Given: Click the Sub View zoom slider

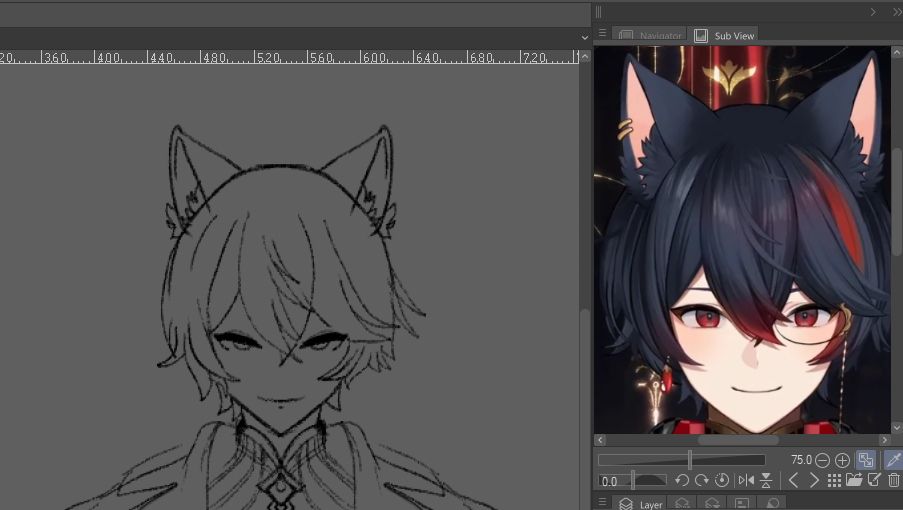Looking at the screenshot, I should (682, 459).
